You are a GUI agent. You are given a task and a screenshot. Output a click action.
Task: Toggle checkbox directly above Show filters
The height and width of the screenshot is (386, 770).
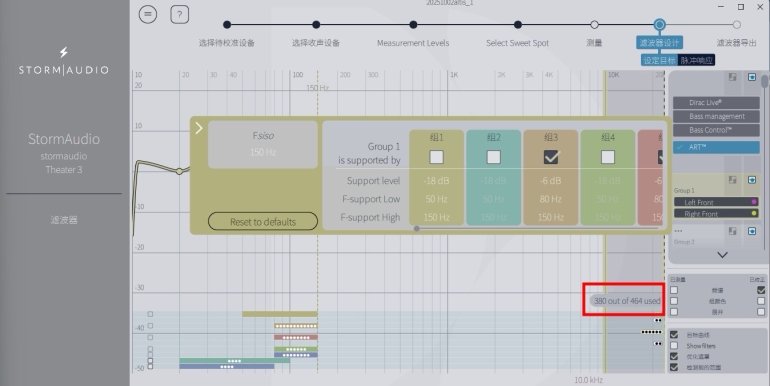(x=674, y=335)
